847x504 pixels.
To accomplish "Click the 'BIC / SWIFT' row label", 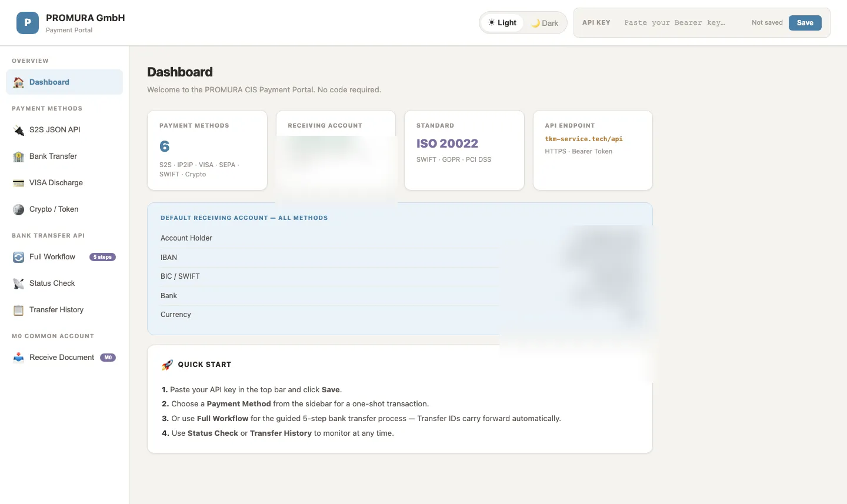I will pos(180,276).
